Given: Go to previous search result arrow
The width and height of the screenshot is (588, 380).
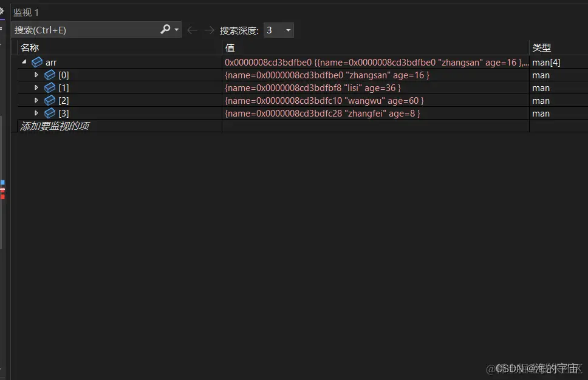Looking at the screenshot, I should click(192, 30).
